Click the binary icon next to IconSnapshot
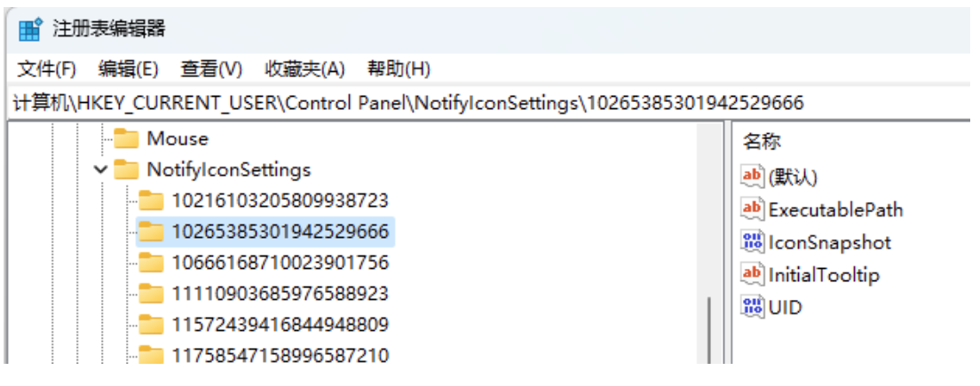The height and width of the screenshot is (386, 980). pos(752,242)
